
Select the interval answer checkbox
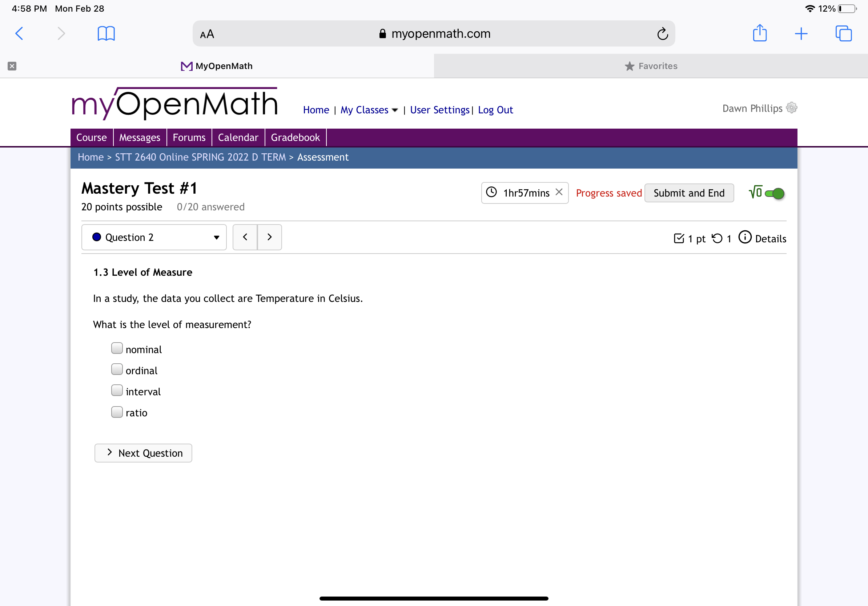(117, 390)
